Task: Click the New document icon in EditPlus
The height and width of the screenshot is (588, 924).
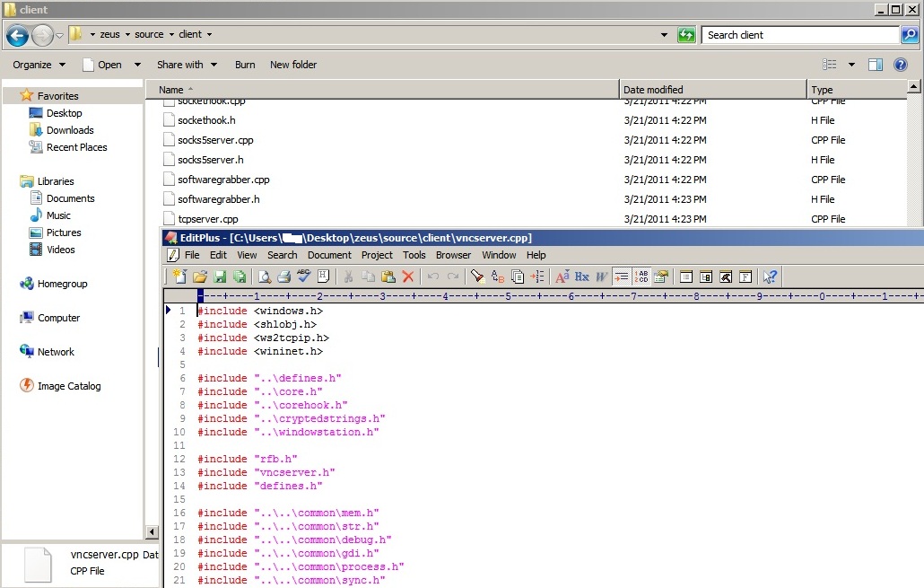Action: [179, 276]
